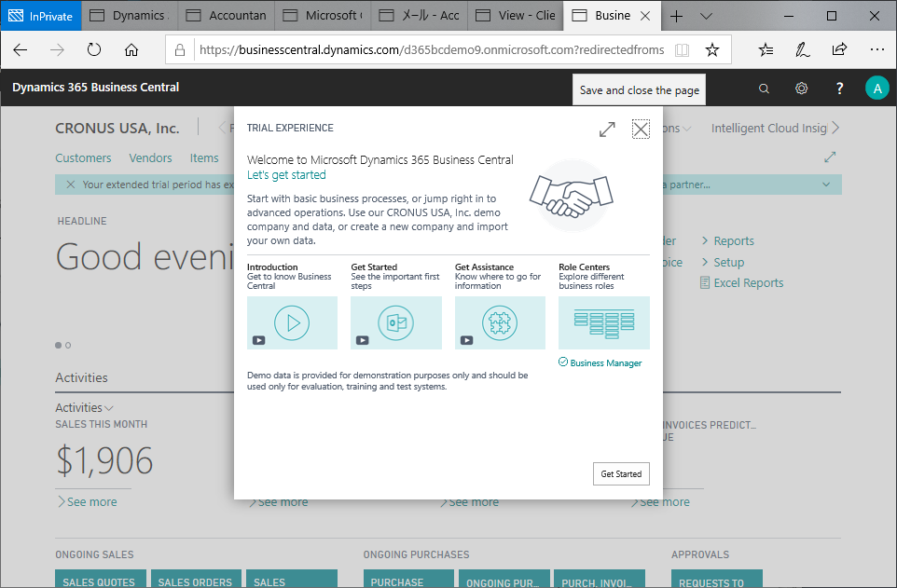Open the web notes pen tool
The height and width of the screenshot is (588, 897).
click(802, 50)
